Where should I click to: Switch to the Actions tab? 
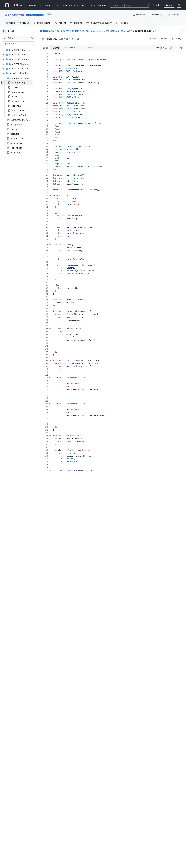[60, 23]
